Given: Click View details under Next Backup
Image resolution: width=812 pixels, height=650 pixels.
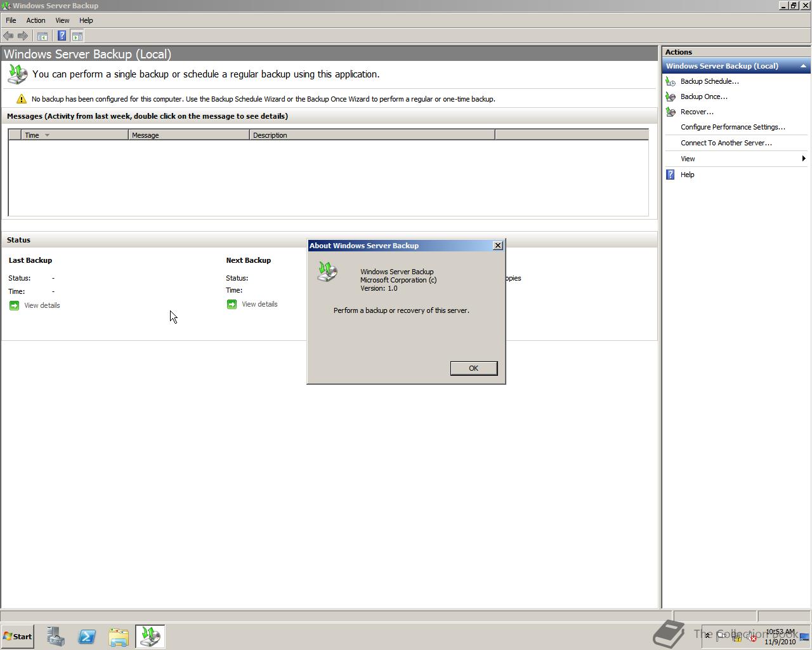Looking at the screenshot, I should coord(259,304).
